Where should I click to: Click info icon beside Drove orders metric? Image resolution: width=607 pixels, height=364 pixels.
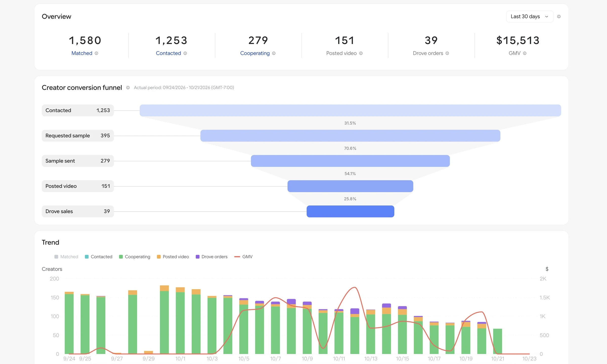(447, 53)
